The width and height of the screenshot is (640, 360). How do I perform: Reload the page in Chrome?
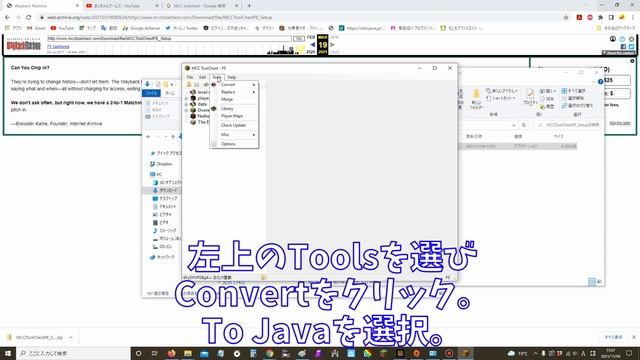[x=29, y=18]
